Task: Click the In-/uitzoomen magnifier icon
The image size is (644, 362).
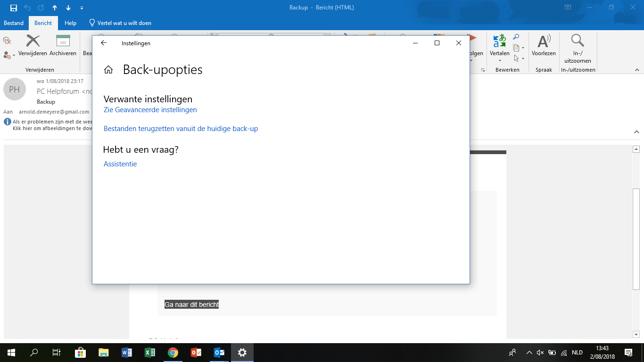Action: [x=577, y=41]
